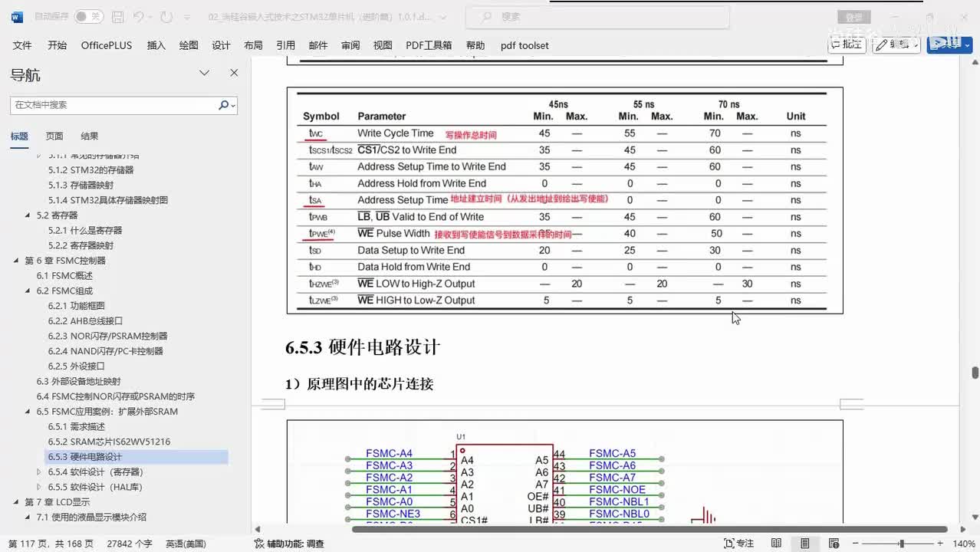Viewport: 980px width, 552px height.
Task: Go to 6.1 FSMC概述 heading
Action: point(64,275)
